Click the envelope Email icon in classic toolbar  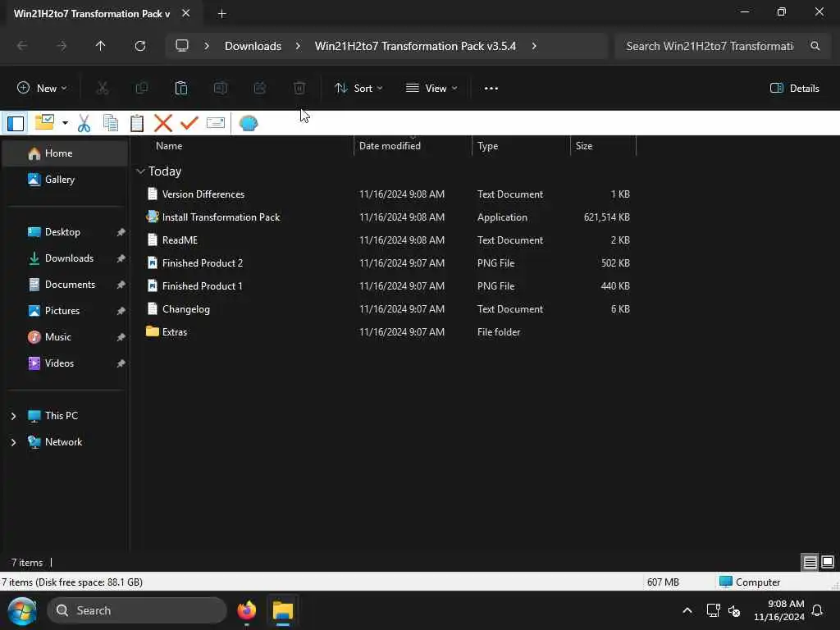(216, 123)
